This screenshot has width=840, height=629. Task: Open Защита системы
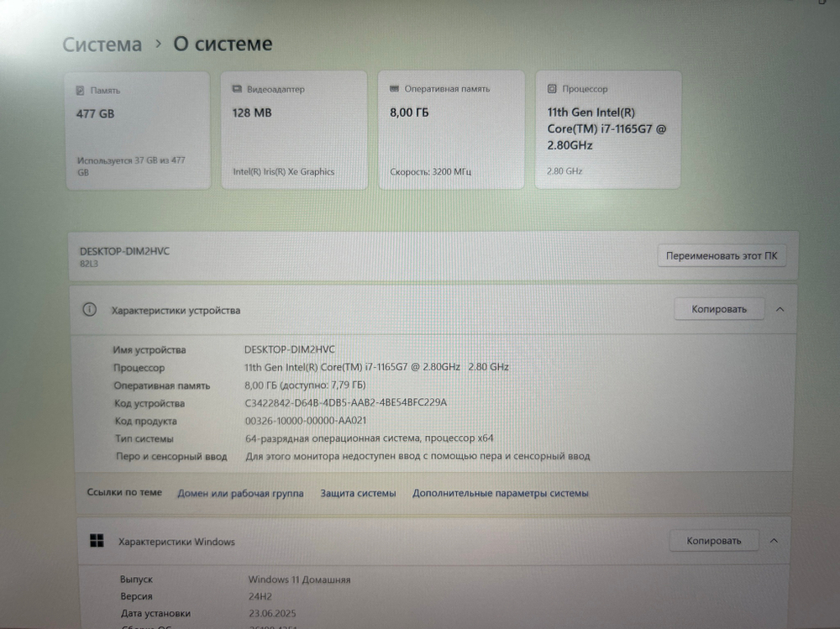pyautogui.click(x=357, y=493)
